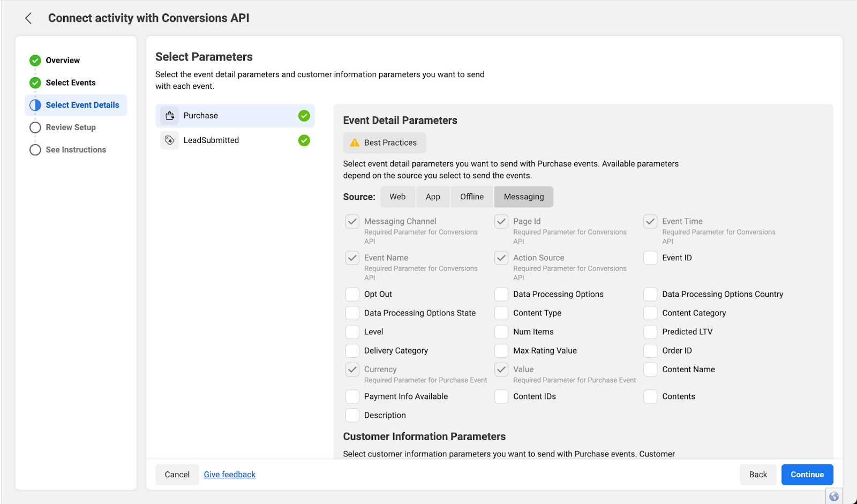Click the globe icon in the bottom corner
Image resolution: width=857 pixels, height=504 pixels.
834,497
